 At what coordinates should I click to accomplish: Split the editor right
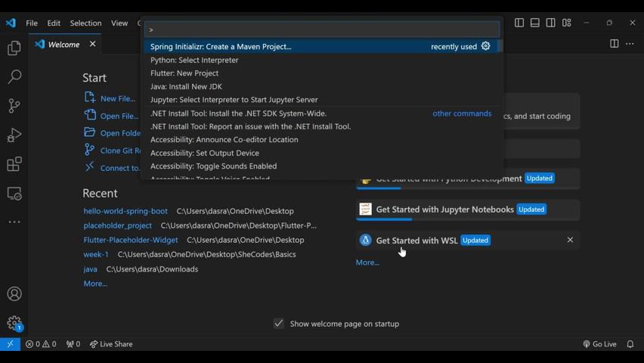click(615, 44)
